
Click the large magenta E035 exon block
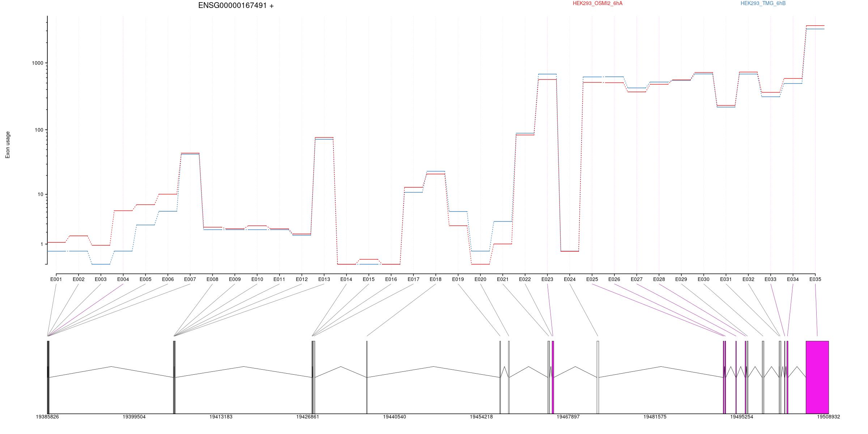pos(817,377)
